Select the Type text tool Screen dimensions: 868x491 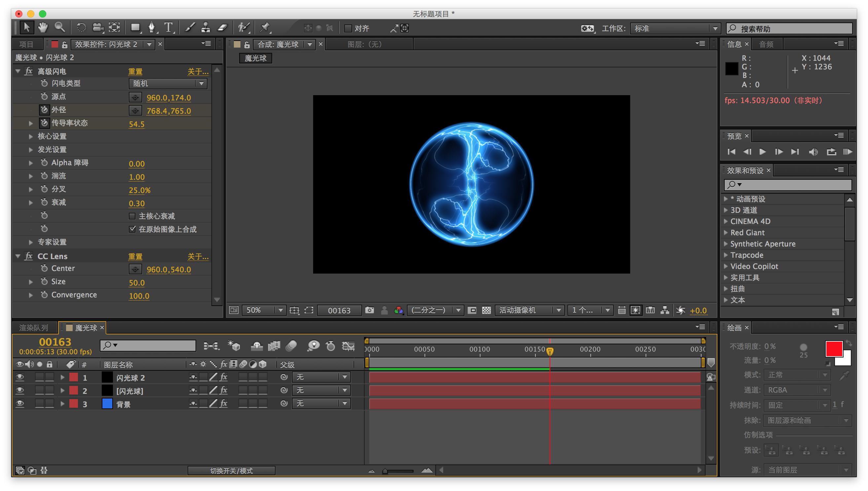pyautogui.click(x=168, y=28)
